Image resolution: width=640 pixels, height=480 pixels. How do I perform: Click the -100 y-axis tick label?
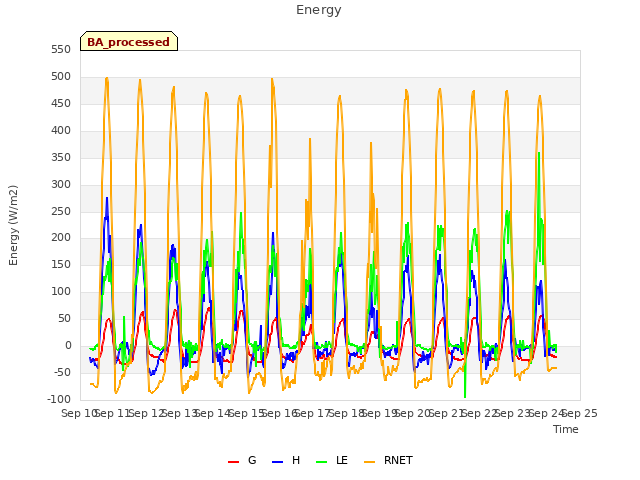pos(59,399)
